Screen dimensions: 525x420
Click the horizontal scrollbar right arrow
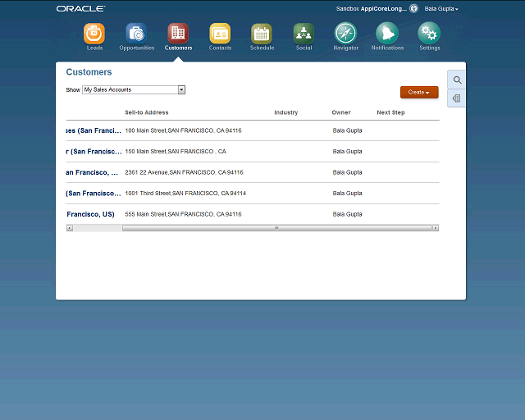[x=436, y=228]
